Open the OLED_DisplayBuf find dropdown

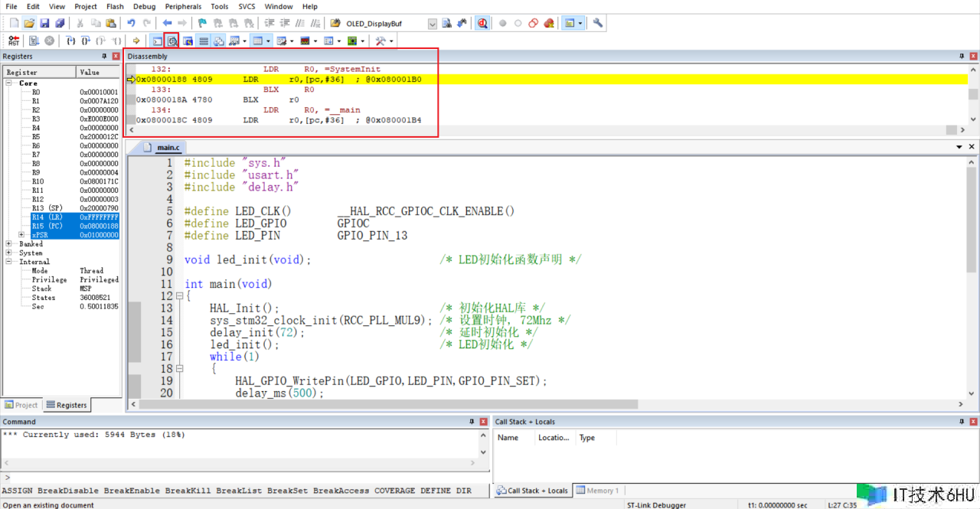[x=433, y=24]
